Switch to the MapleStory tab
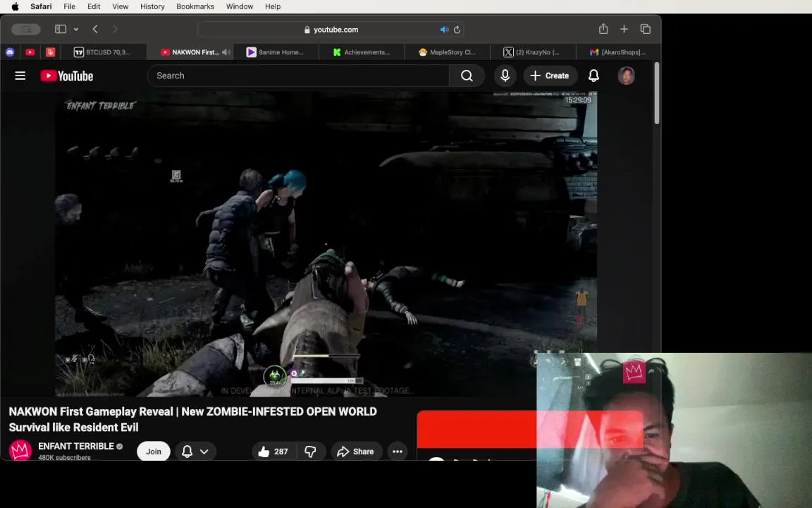The height and width of the screenshot is (508, 812). 447,52
